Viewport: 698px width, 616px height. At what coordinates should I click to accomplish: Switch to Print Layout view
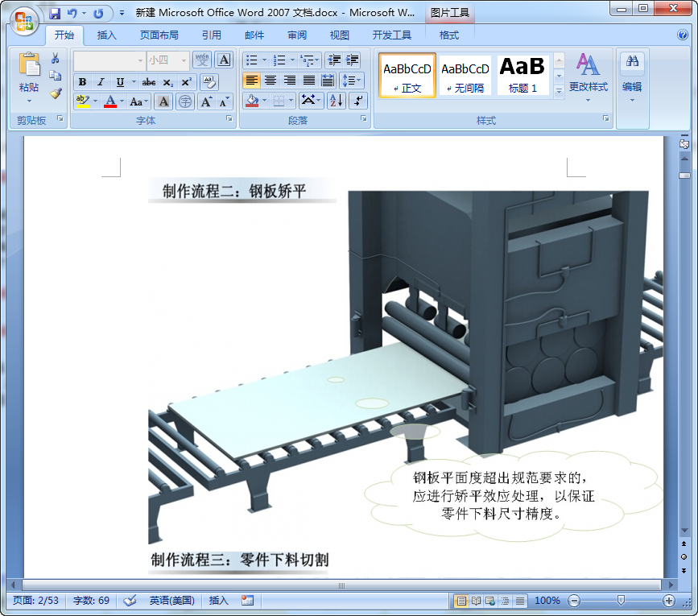coord(461,601)
